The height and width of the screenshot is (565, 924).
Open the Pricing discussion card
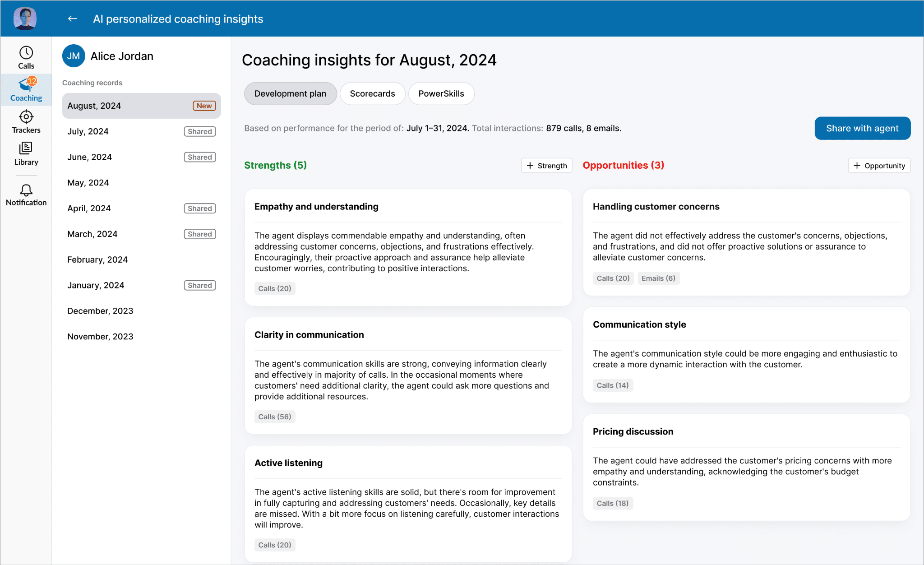click(633, 432)
